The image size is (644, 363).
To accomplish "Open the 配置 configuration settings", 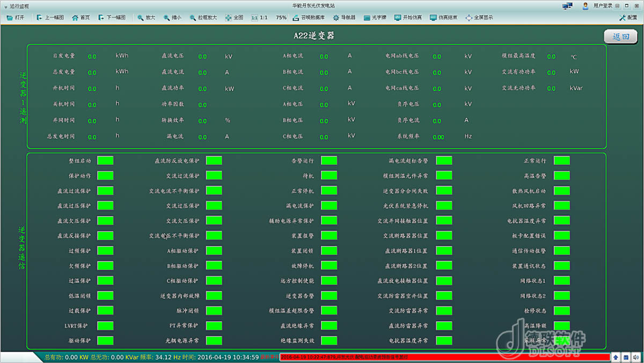I will coord(628,17).
